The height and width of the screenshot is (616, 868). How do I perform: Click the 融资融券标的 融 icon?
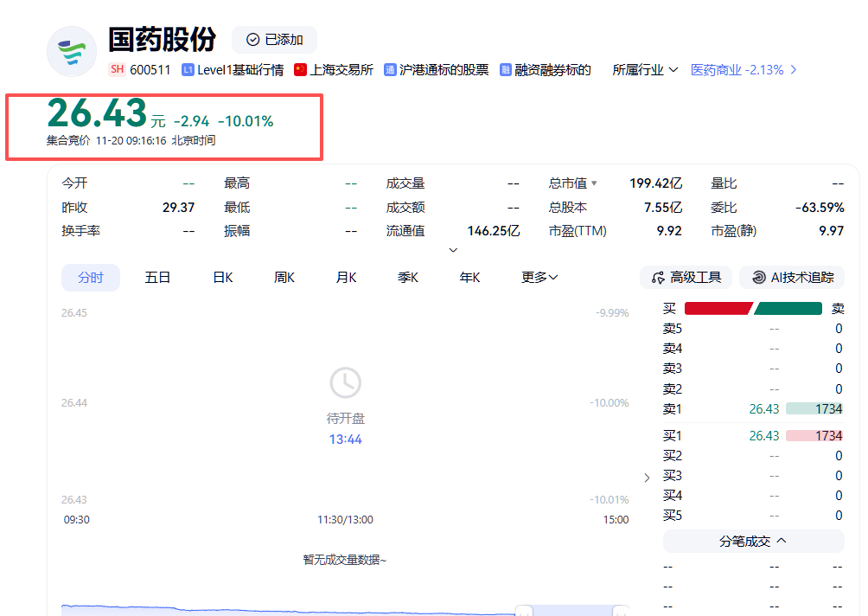(x=505, y=70)
